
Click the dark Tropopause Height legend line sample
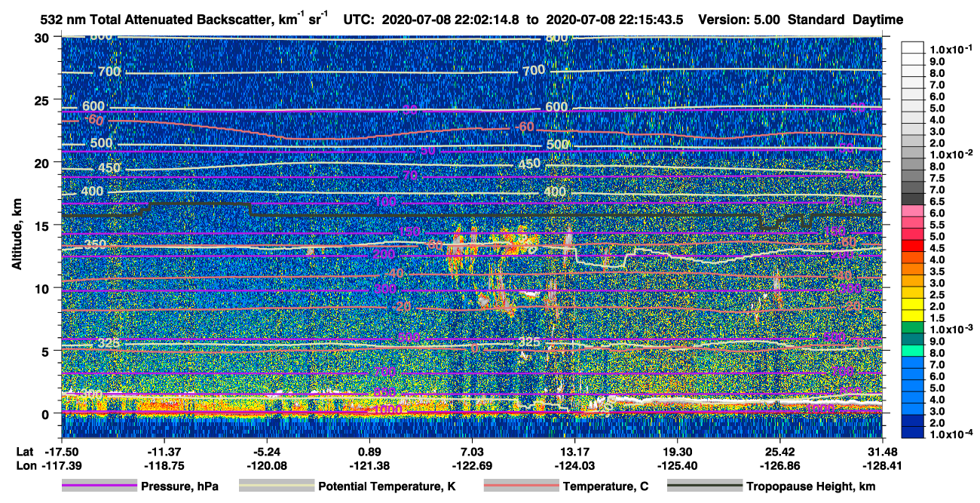pos(705,486)
